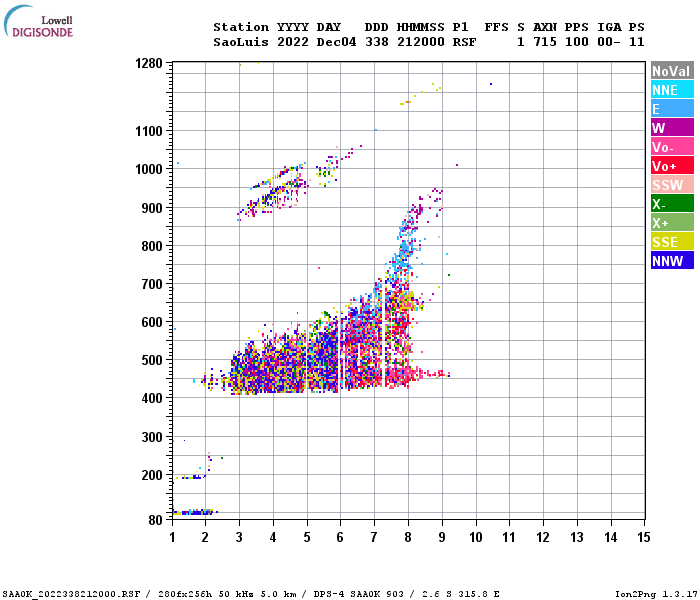
Task: Click x-axis frequency label 5
Action: tap(307, 537)
